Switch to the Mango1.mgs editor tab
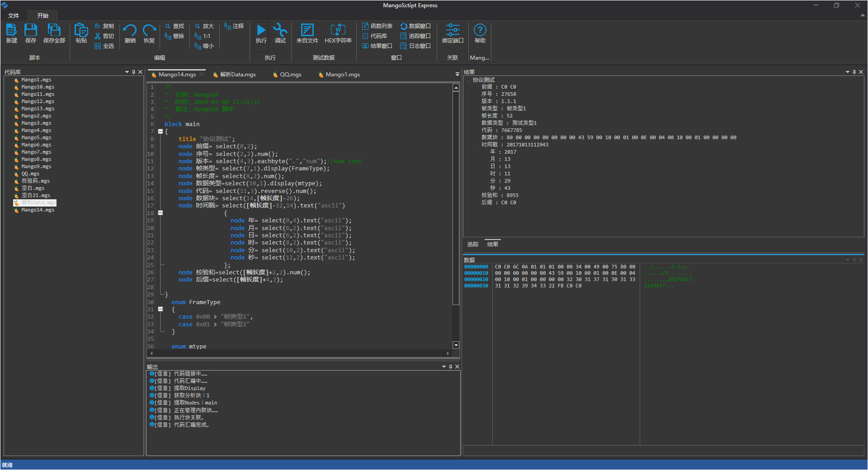This screenshot has width=868, height=470. [x=340, y=75]
